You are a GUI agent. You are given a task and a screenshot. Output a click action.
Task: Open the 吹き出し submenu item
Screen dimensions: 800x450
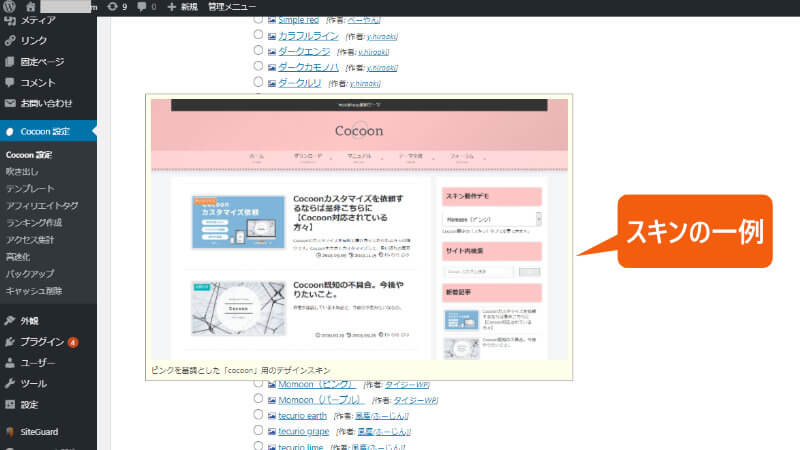click(x=22, y=171)
